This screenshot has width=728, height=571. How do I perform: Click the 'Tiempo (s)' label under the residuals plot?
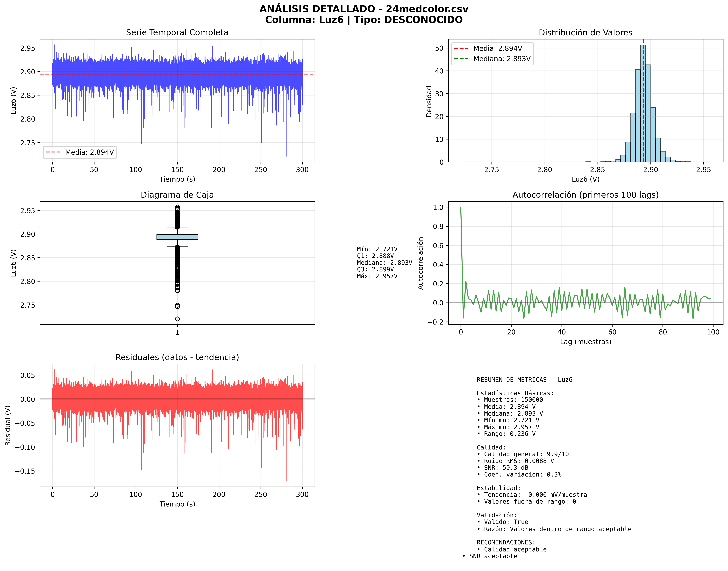177,504
